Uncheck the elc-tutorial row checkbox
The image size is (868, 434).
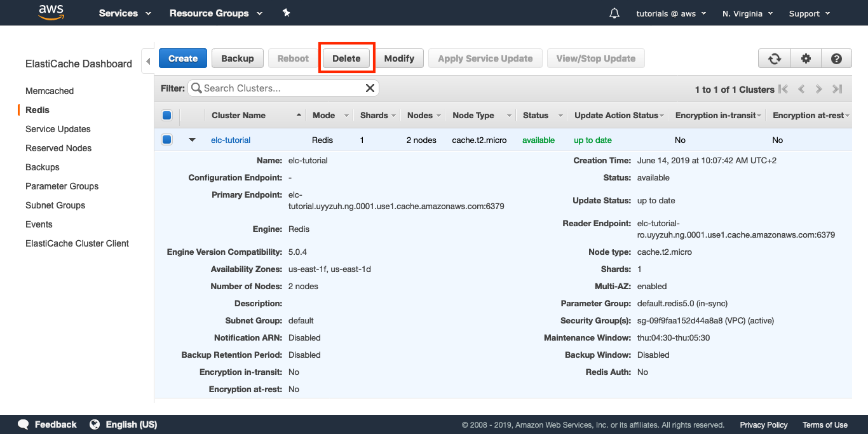click(x=167, y=140)
